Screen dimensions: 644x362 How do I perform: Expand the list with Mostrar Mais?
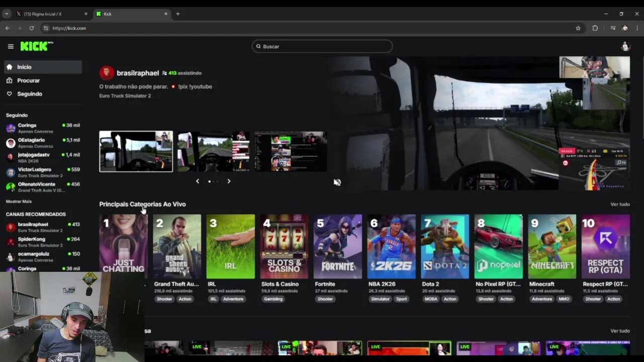click(19, 202)
